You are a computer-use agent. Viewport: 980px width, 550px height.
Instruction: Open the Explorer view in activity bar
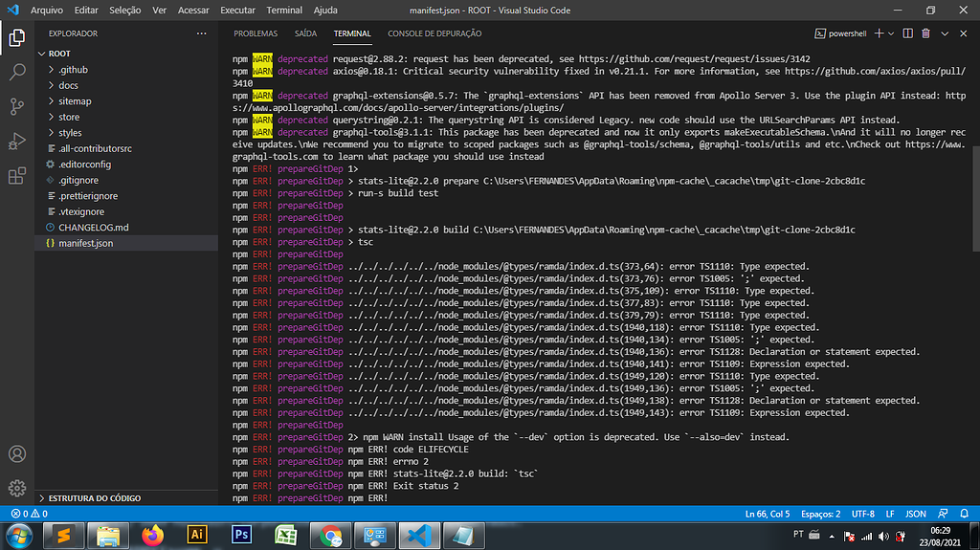click(x=17, y=38)
